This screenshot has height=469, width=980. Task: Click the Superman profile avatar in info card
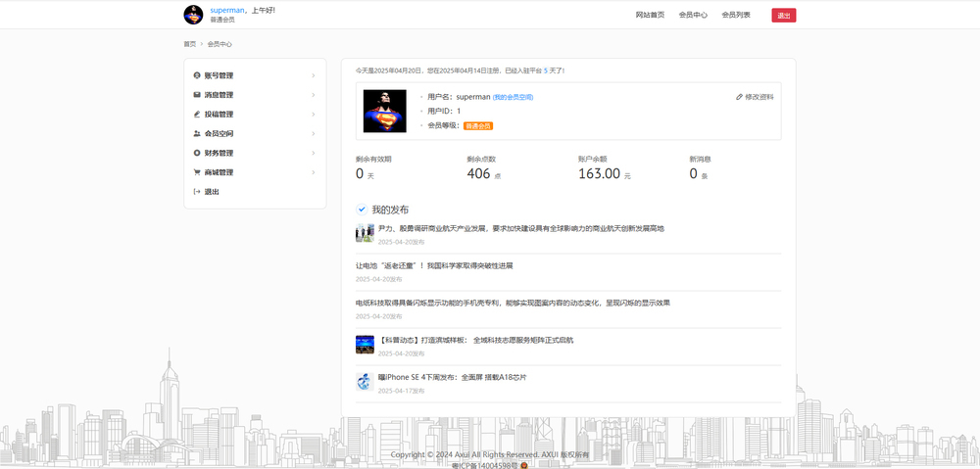pos(384,111)
